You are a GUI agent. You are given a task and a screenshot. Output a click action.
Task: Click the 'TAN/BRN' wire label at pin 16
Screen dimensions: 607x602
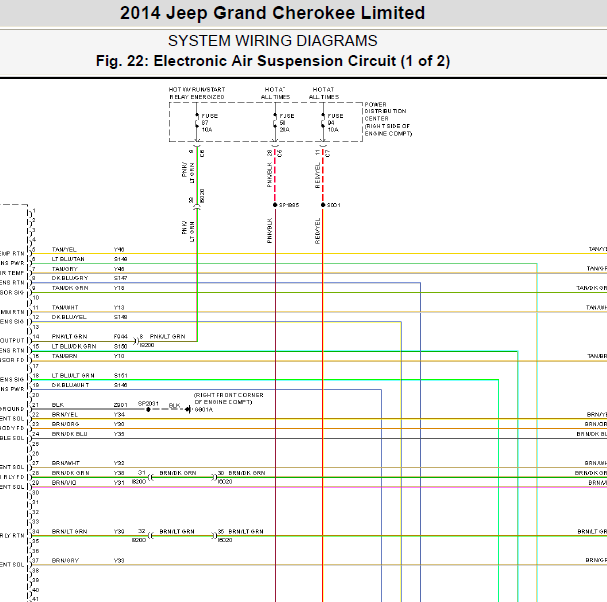(x=65, y=356)
